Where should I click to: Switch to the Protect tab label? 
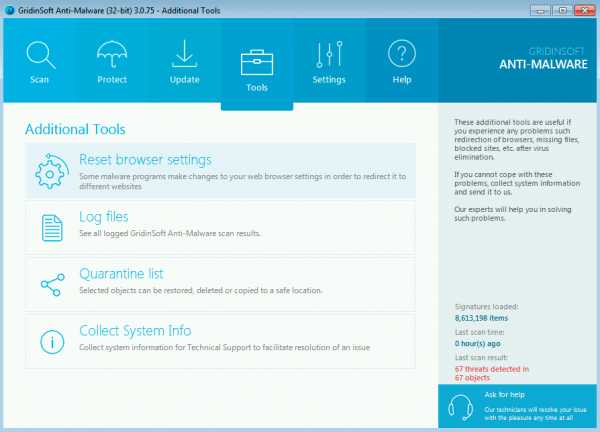[112, 80]
